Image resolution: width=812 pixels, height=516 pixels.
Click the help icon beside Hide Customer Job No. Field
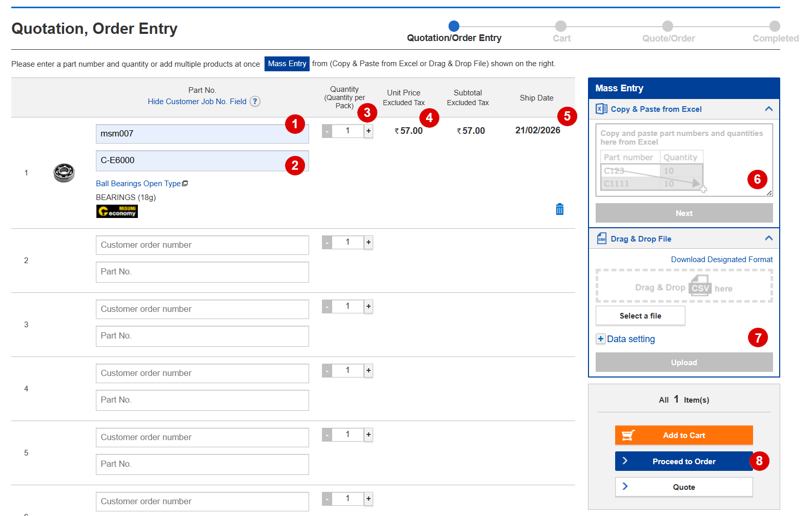tap(255, 102)
